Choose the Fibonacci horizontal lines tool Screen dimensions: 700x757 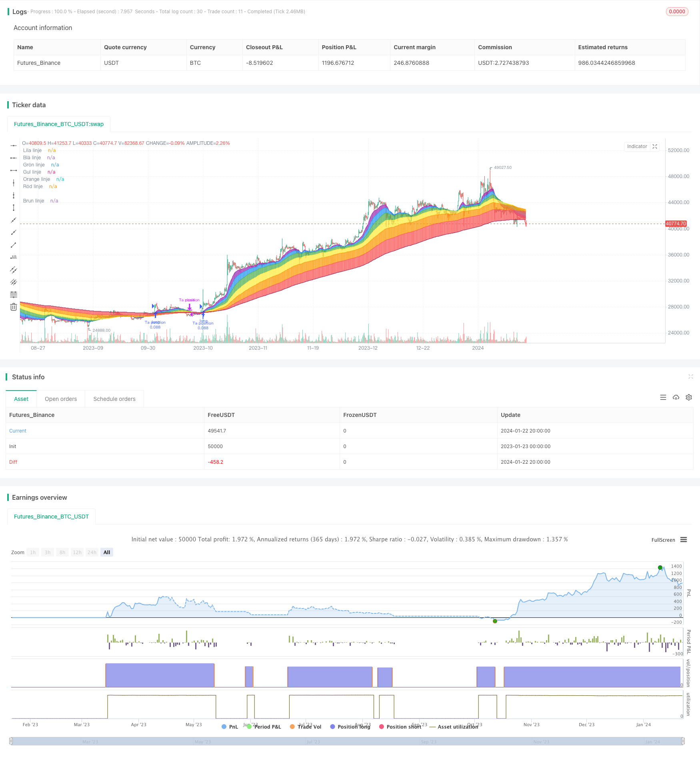click(x=14, y=294)
